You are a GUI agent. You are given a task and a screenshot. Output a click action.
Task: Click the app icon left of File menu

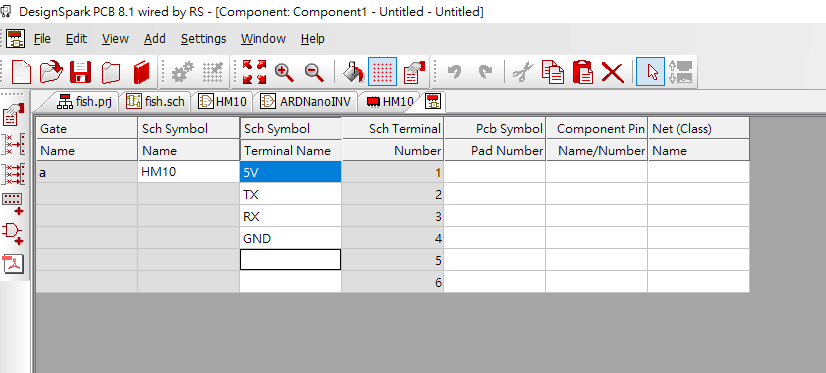(16, 39)
